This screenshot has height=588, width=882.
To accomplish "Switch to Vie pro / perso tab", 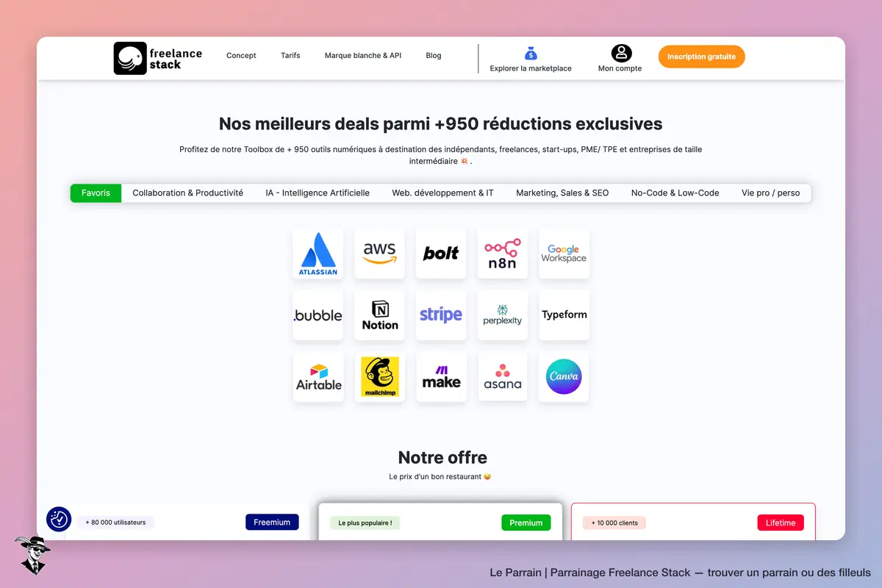I will [x=770, y=193].
